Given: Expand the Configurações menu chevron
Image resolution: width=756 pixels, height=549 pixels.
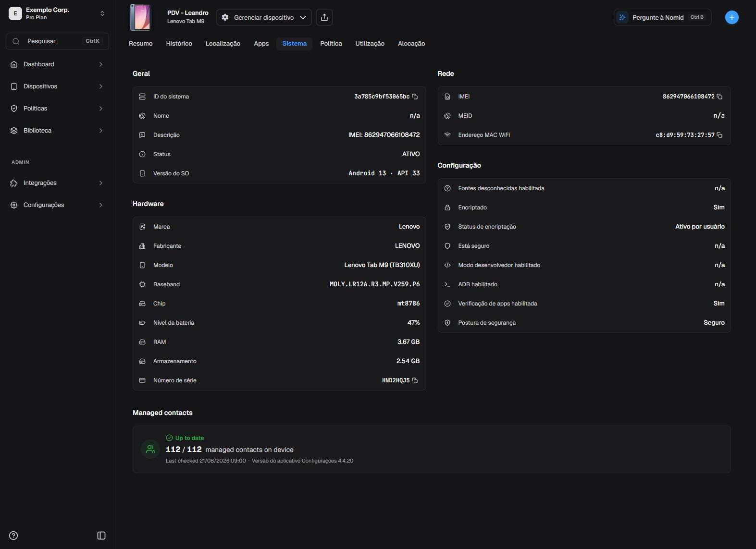Looking at the screenshot, I should point(101,205).
